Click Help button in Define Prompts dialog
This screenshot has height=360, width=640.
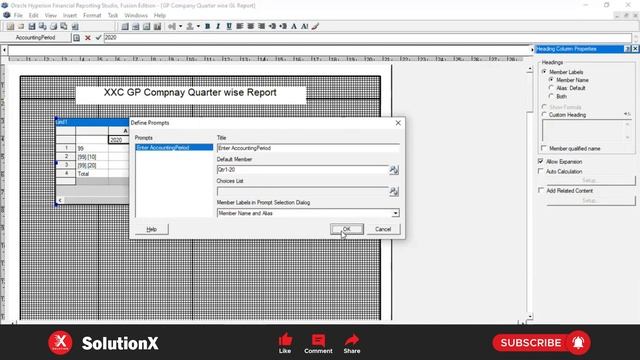coord(151,229)
